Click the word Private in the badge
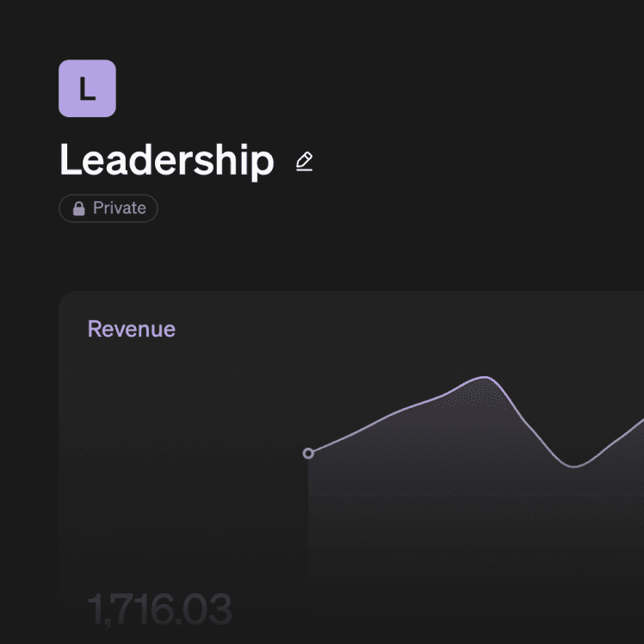Viewport: 644px width, 644px height. pos(119,208)
